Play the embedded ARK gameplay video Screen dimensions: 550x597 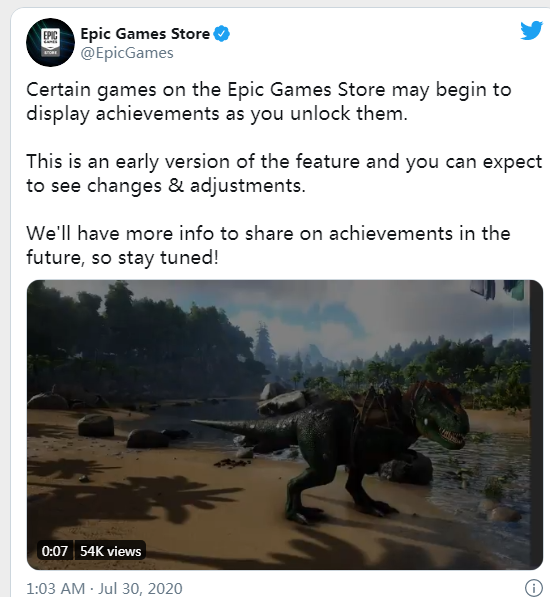pos(285,425)
